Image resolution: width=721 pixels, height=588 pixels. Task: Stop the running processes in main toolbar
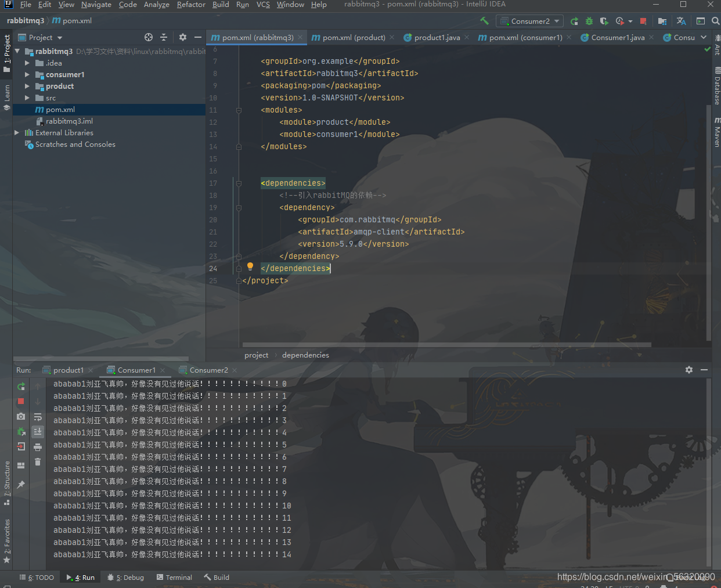[x=643, y=21]
